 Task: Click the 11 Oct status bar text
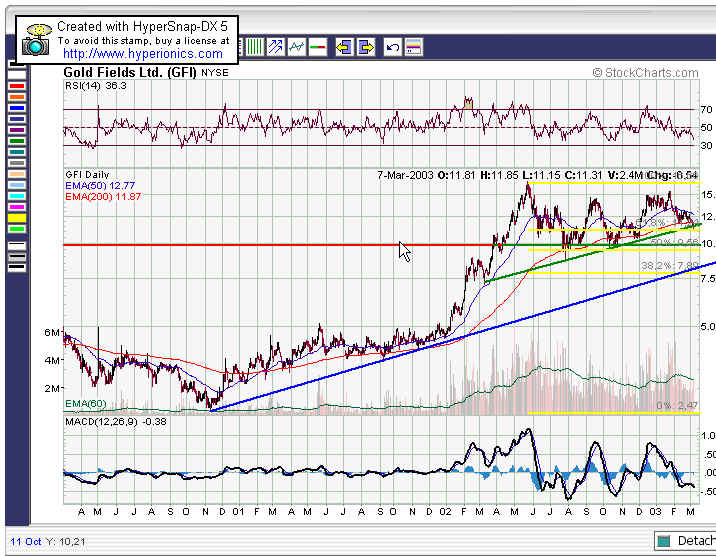[26, 542]
